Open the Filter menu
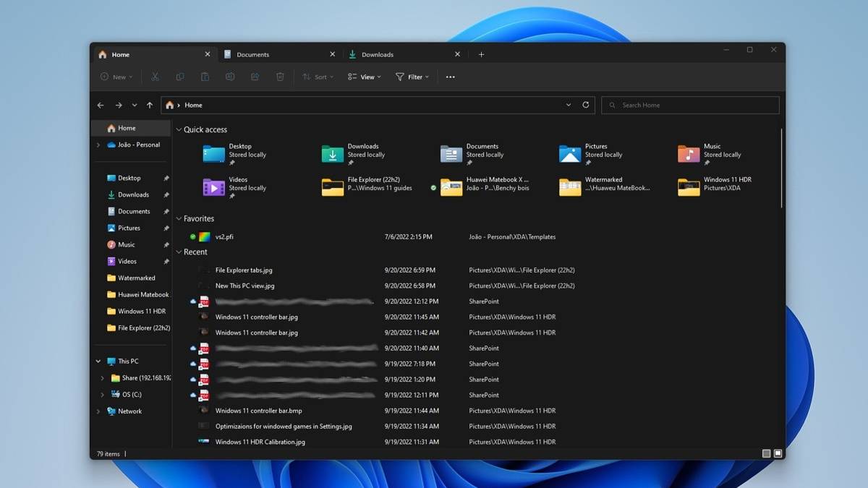 412,76
